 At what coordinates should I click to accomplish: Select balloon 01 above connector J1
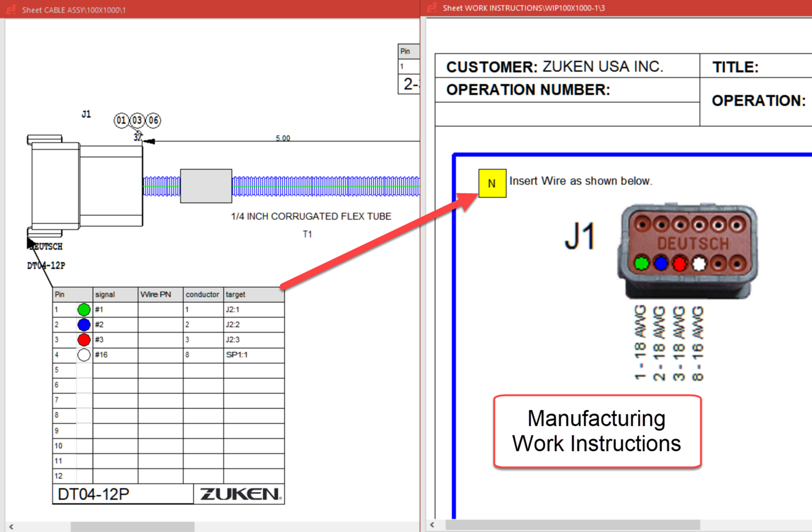point(121,121)
